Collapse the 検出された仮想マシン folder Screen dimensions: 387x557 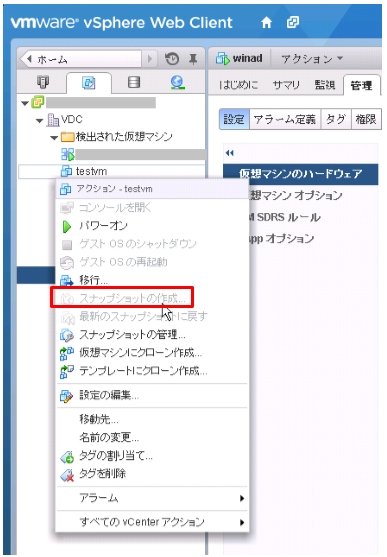click(54, 138)
